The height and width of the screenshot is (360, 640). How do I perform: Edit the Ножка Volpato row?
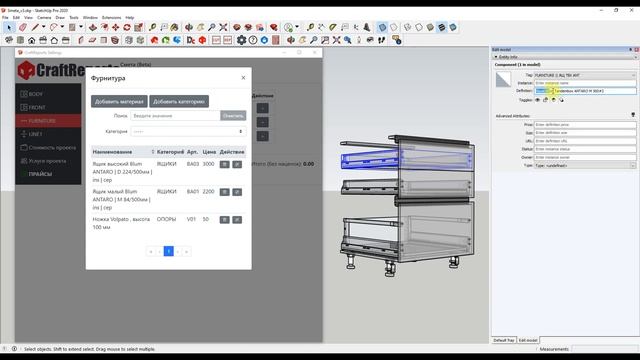click(x=237, y=220)
